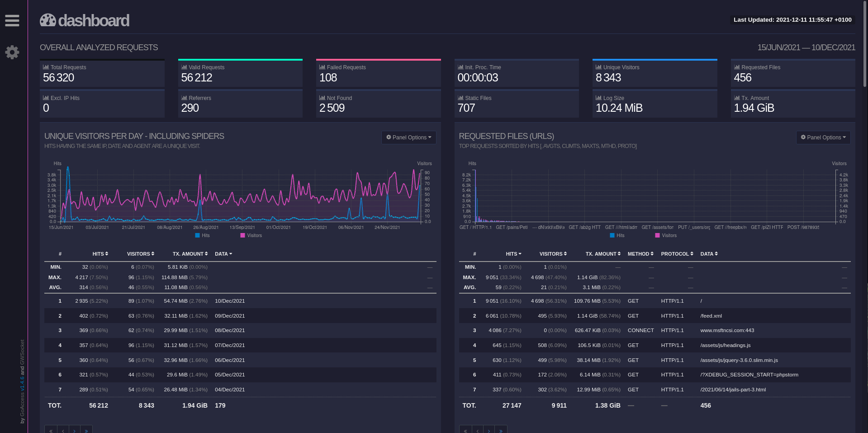Screen dimensions: 868x433
Task: Open the hamburger navigation menu
Action: 12,20
